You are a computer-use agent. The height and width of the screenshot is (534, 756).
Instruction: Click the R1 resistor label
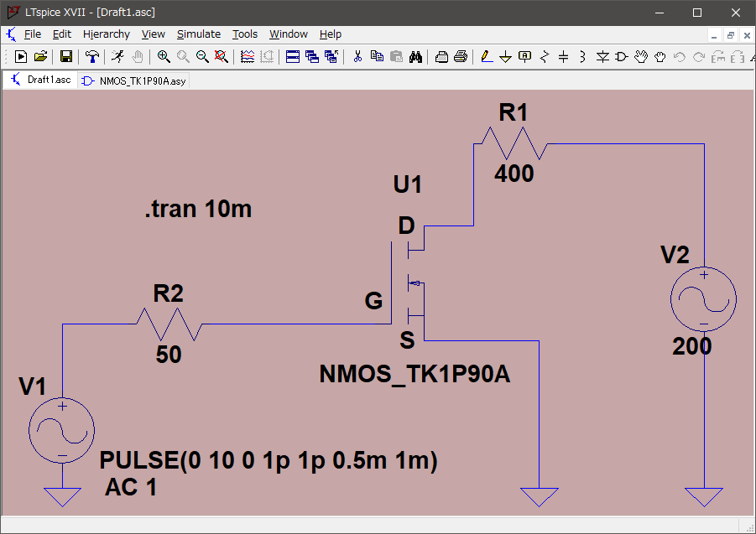[x=513, y=112]
